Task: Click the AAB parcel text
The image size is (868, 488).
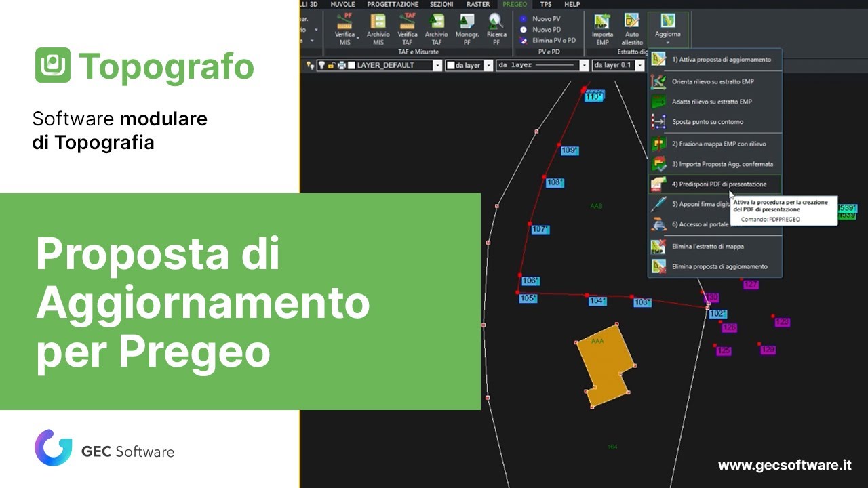Action: click(x=596, y=206)
